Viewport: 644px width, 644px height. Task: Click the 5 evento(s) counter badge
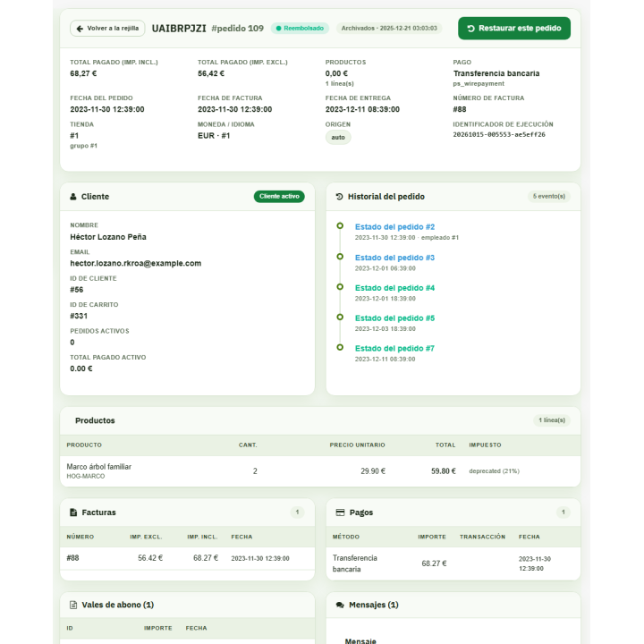point(549,196)
